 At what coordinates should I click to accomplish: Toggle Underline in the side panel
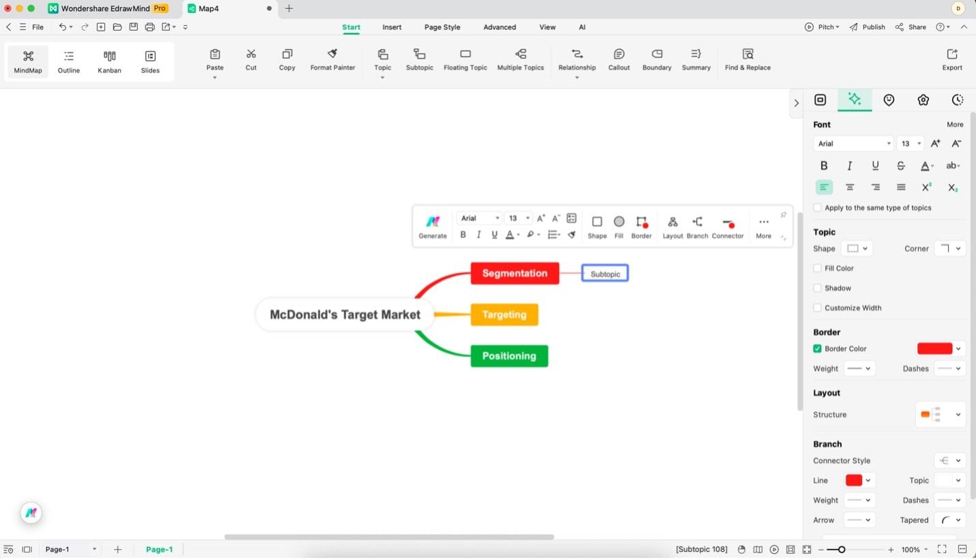(x=876, y=166)
